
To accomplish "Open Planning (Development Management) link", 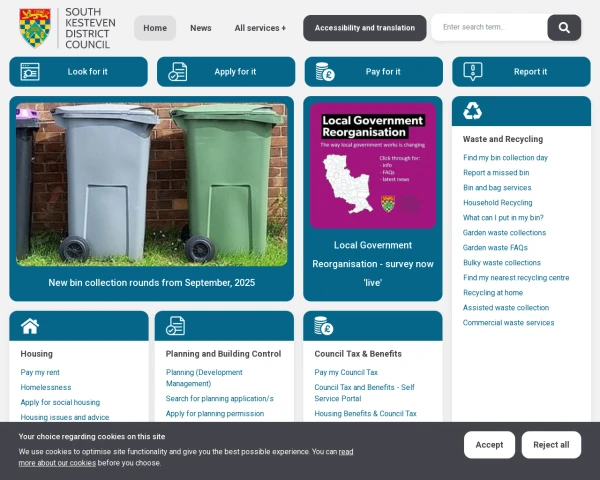I will coord(204,378).
